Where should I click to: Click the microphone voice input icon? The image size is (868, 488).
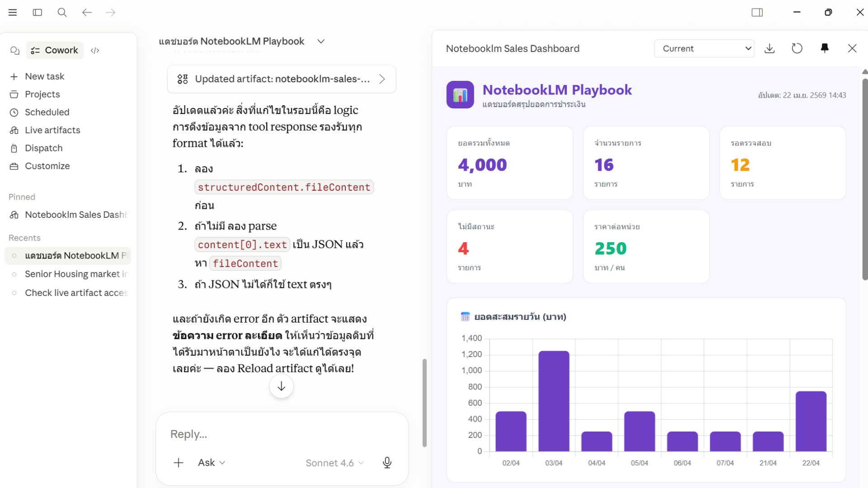387,463
